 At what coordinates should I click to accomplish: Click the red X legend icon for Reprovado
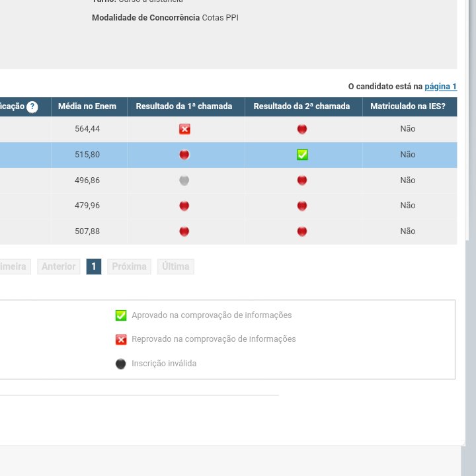pos(121,339)
